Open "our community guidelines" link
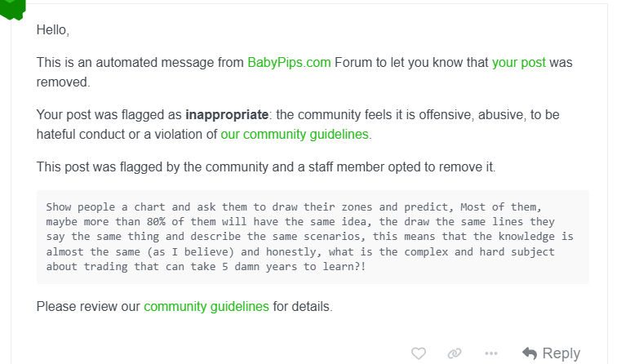 pyautogui.click(x=295, y=134)
